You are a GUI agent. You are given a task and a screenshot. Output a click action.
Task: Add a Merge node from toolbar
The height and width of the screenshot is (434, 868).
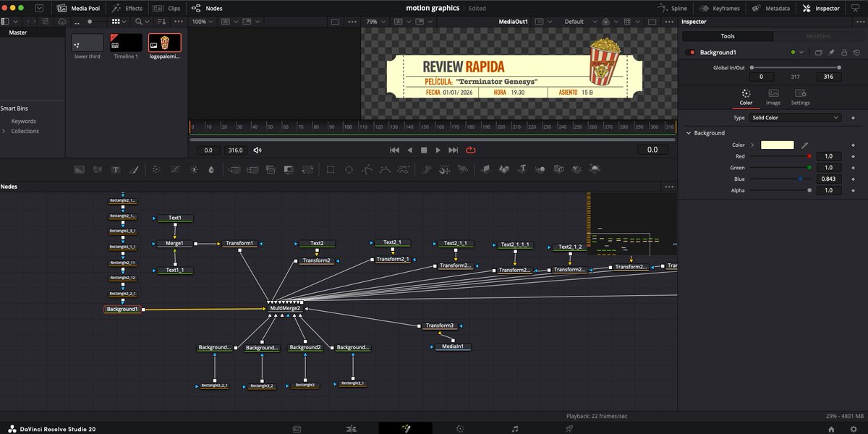(234, 169)
